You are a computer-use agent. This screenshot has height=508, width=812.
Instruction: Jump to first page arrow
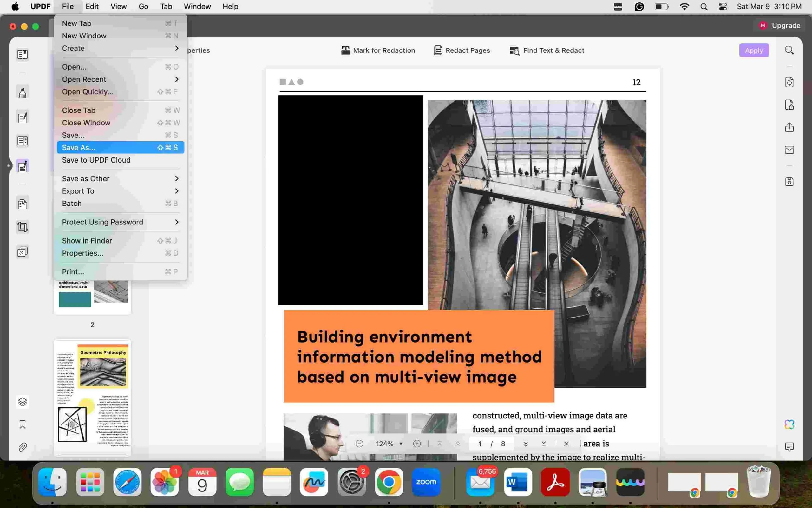pyautogui.click(x=439, y=444)
